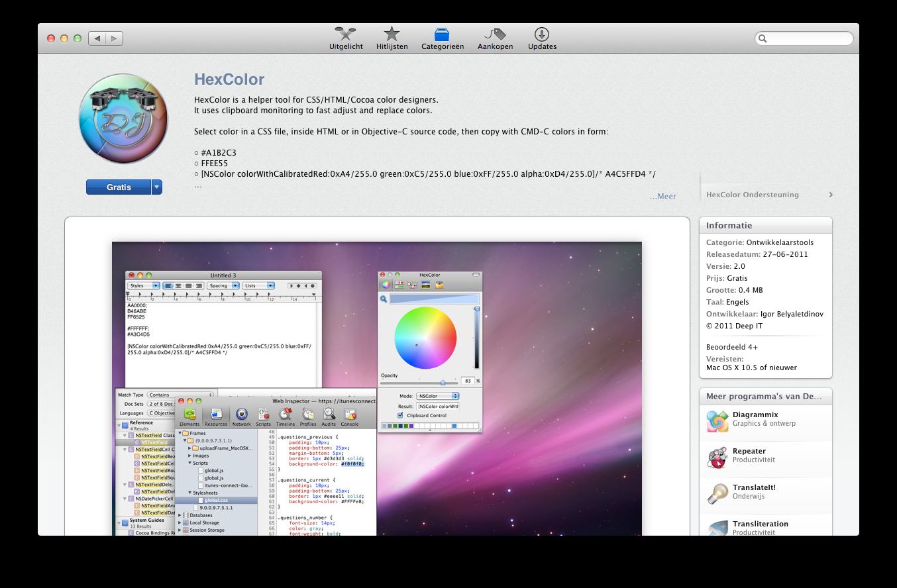Go back with the left arrow button
897x588 pixels.
pos(97,38)
